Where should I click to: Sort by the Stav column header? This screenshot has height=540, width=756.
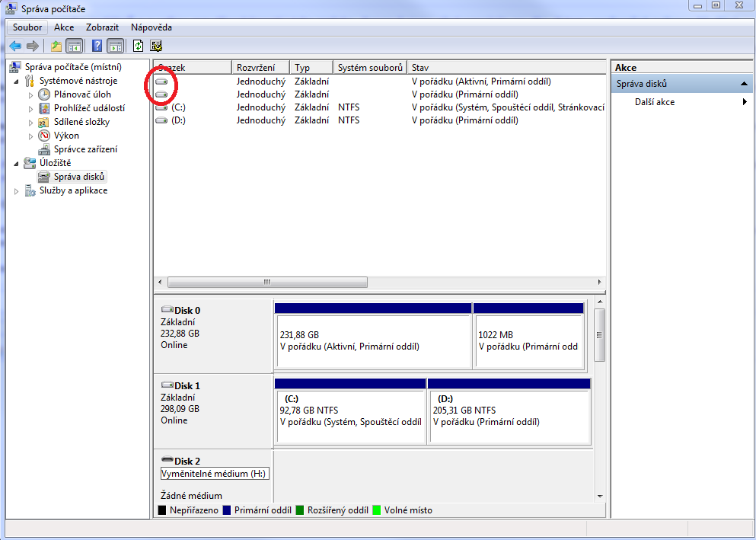point(506,68)
